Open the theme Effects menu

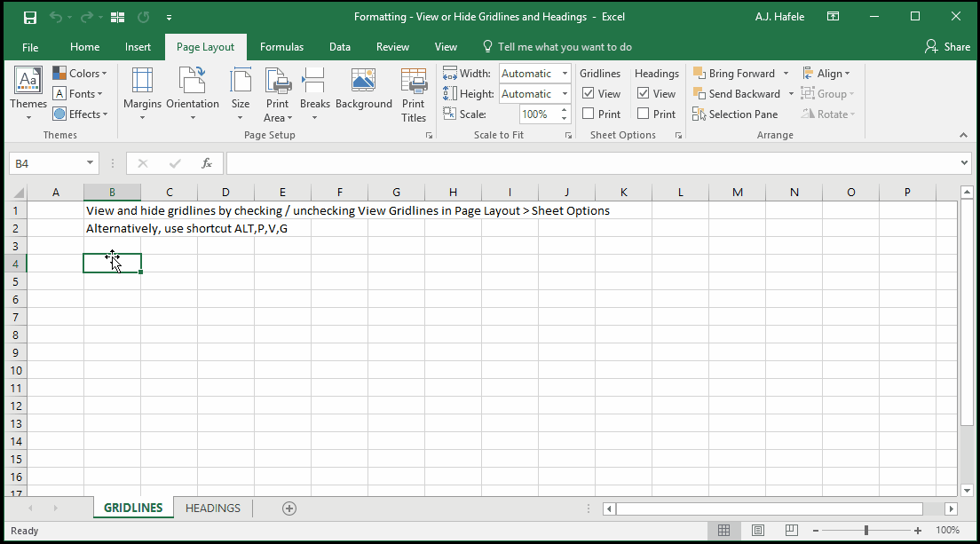tap(81, 114)
